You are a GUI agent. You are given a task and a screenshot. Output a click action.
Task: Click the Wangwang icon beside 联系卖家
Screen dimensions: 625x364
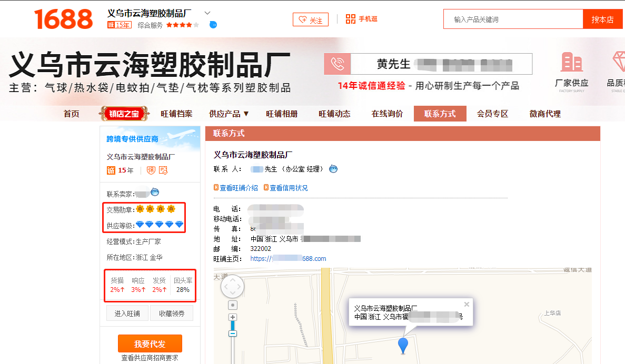pos(155,193)
